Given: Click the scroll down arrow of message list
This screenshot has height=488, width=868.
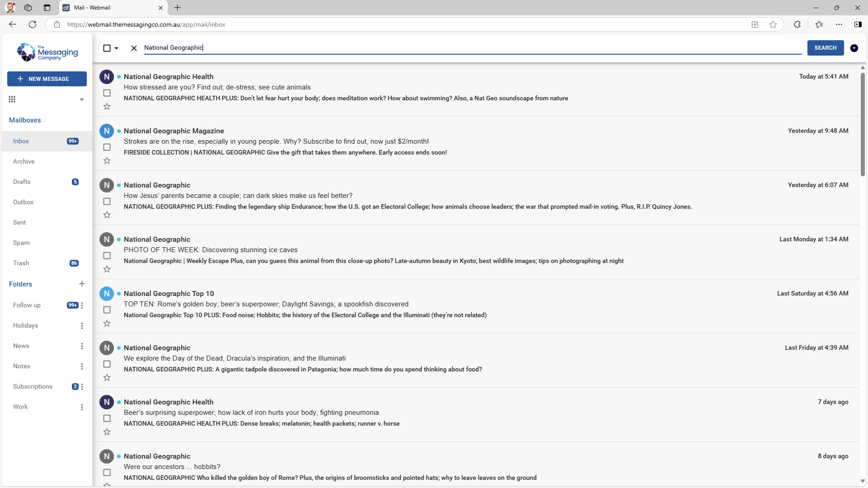Looking at the screenshot, I should pyautogui.click(x=862, y=481).
